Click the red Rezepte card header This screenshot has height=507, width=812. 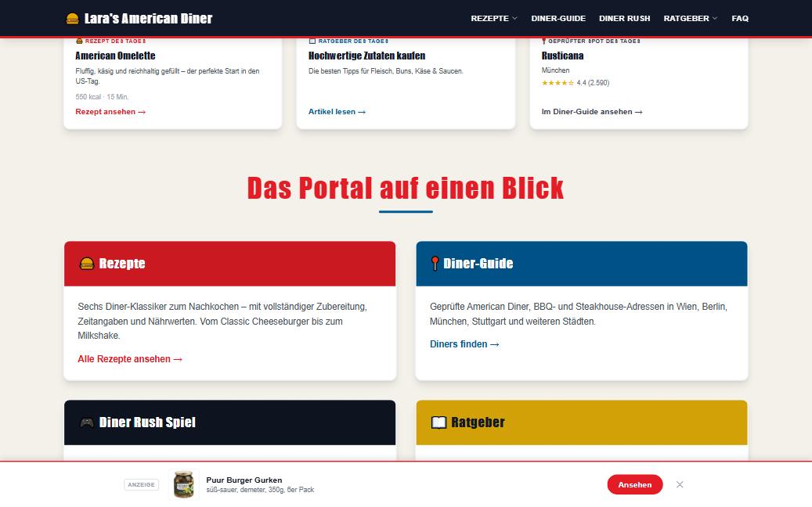(230, 264)
